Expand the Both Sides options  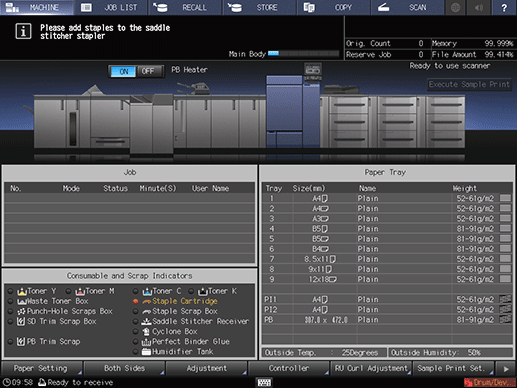coord(124,368)
